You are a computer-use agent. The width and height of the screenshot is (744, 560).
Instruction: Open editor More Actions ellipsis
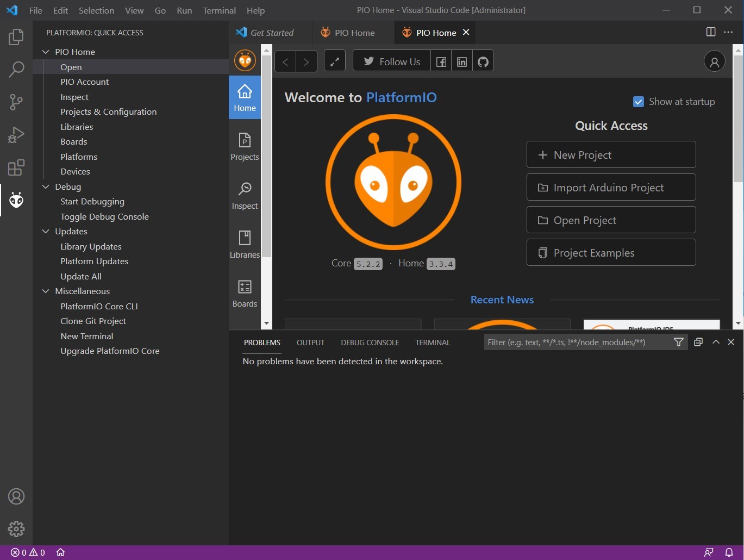click(728, 32)
